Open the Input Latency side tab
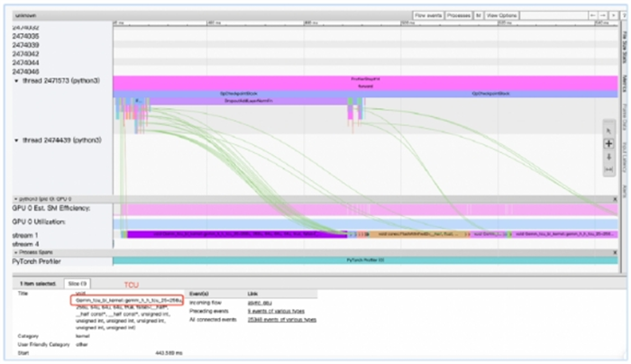Viewport: 631px width, 364px height. [x=625, y=158]
